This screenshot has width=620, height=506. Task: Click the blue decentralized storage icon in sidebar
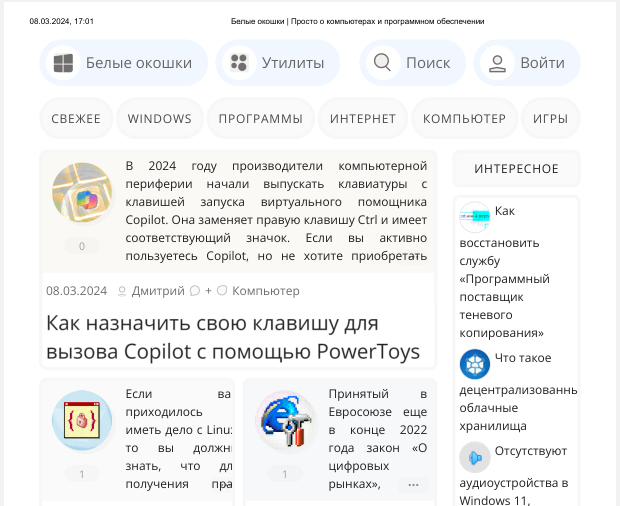[474, 364]
